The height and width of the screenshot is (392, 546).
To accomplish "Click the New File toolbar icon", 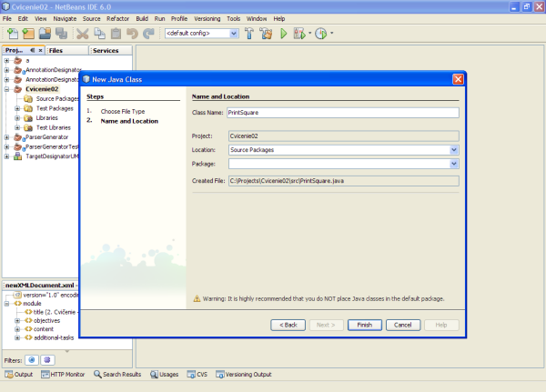I will pos(13,34).
